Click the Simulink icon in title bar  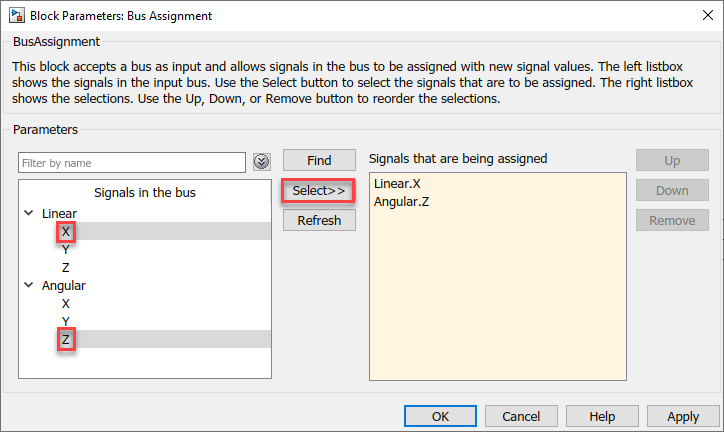tap(15, 16)
